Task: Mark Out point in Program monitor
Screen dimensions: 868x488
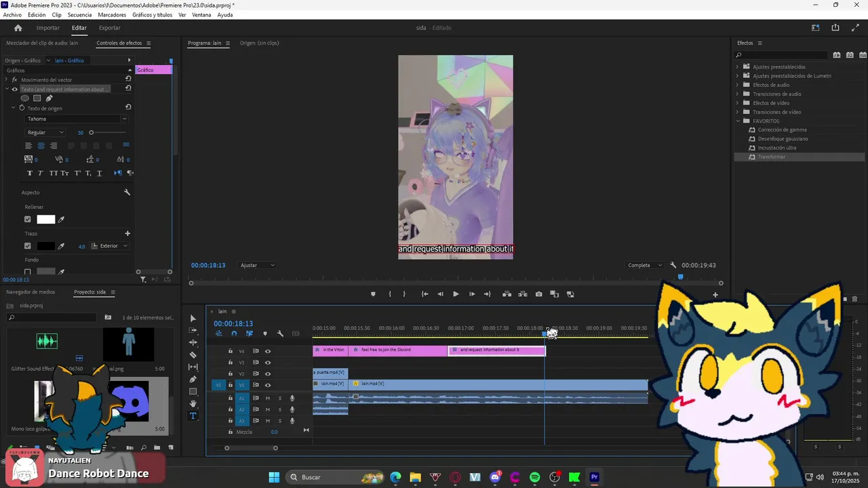Action: coord(404,294)
